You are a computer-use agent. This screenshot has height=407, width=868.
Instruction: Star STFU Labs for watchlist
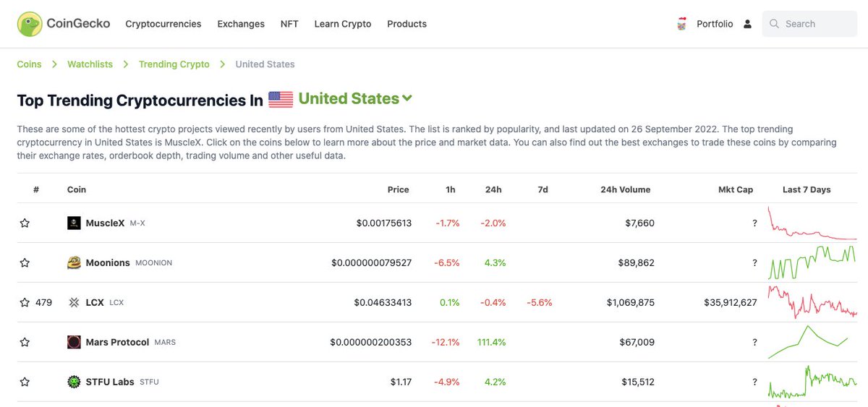pos(25,382)
